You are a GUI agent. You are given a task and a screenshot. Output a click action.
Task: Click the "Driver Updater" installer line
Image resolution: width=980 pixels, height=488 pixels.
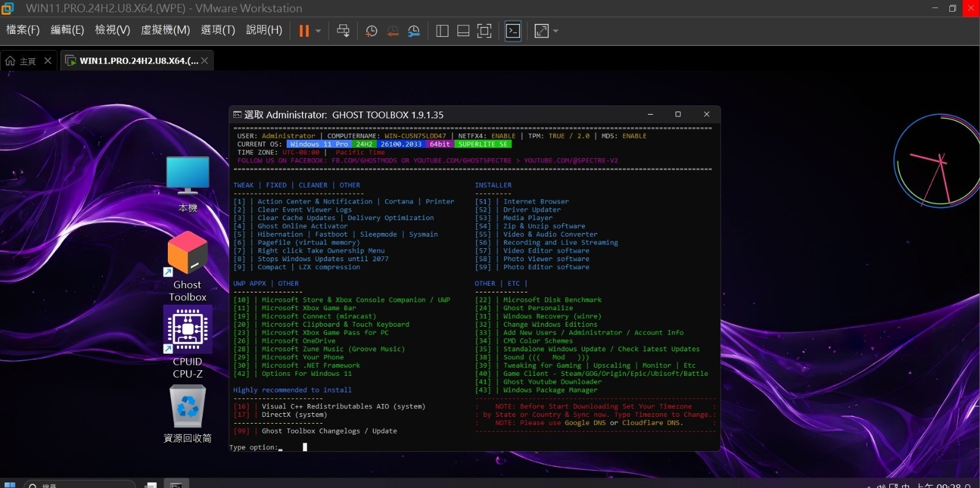tap(532, 210)
